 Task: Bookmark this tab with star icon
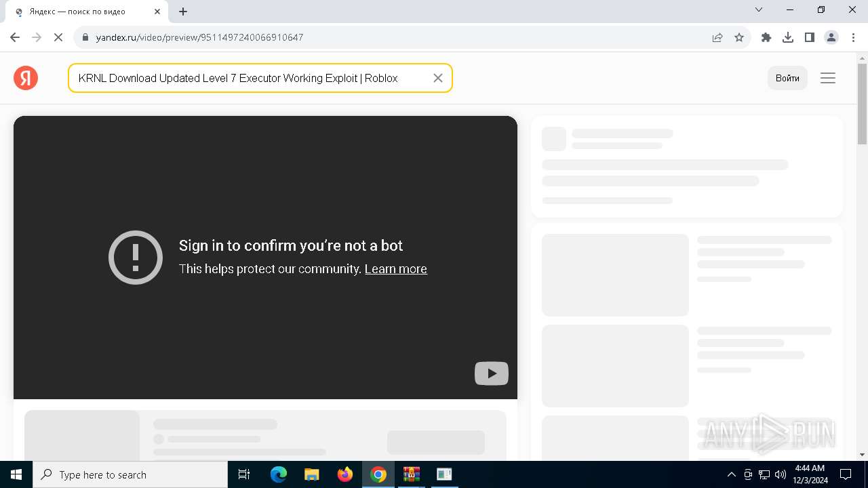click(739, 37)
